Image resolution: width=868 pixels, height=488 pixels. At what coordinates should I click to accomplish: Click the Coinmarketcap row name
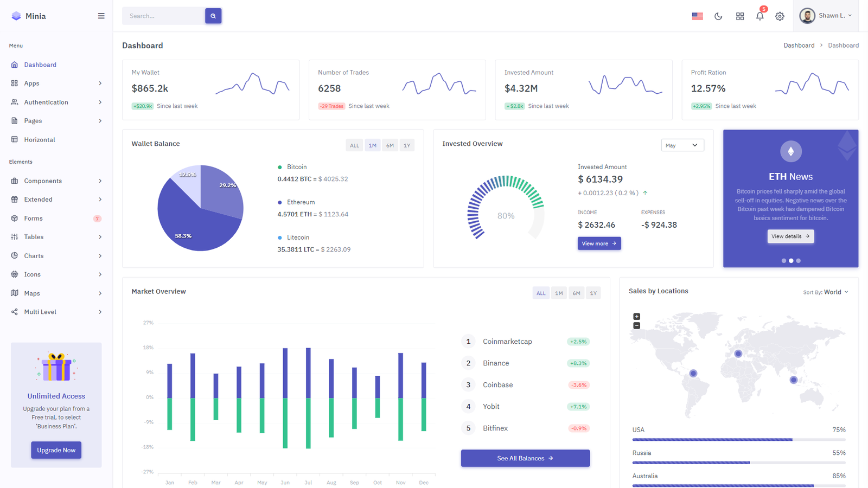(507, 342)
